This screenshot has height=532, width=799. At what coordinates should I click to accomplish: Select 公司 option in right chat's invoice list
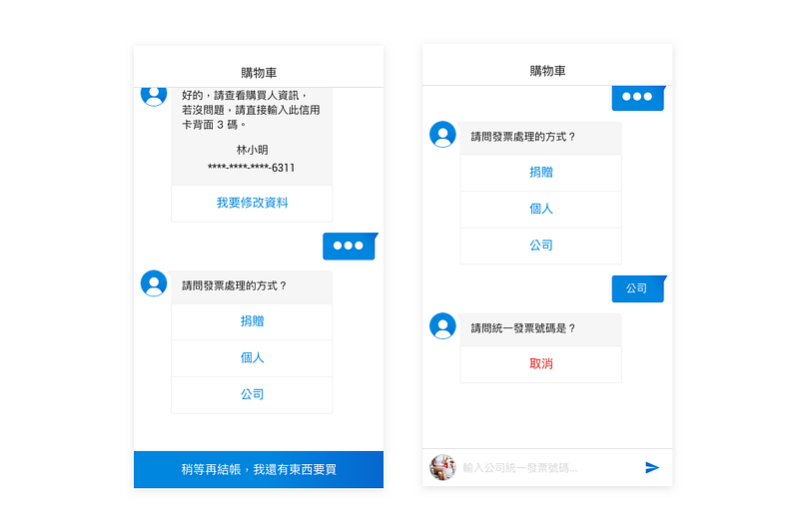[x=540, y=246]
